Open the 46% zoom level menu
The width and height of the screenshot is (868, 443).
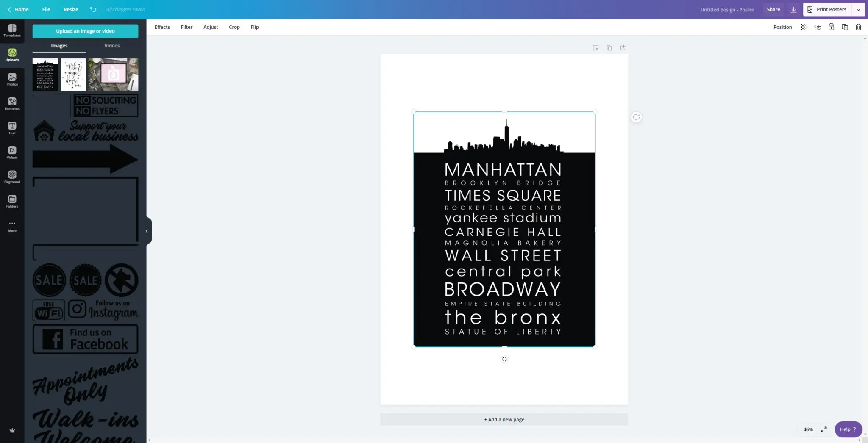(x=808, y=429)
